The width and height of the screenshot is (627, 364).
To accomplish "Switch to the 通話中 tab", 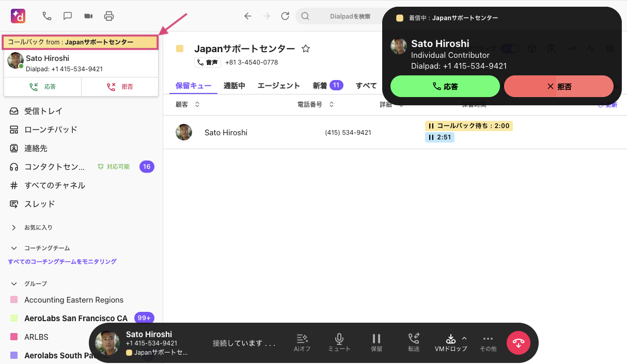I will (234, 86).
